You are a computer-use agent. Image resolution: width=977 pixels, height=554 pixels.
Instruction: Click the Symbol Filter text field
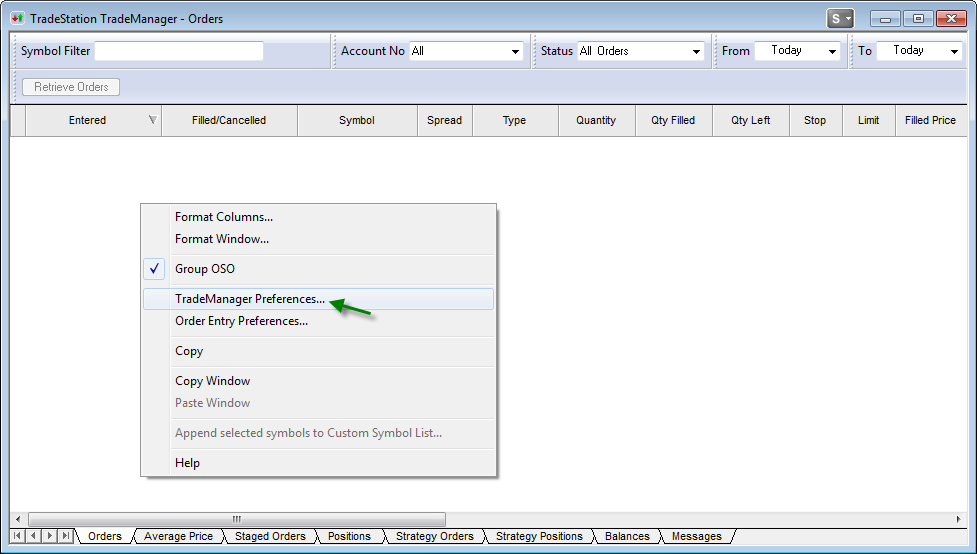coord(178,51)
